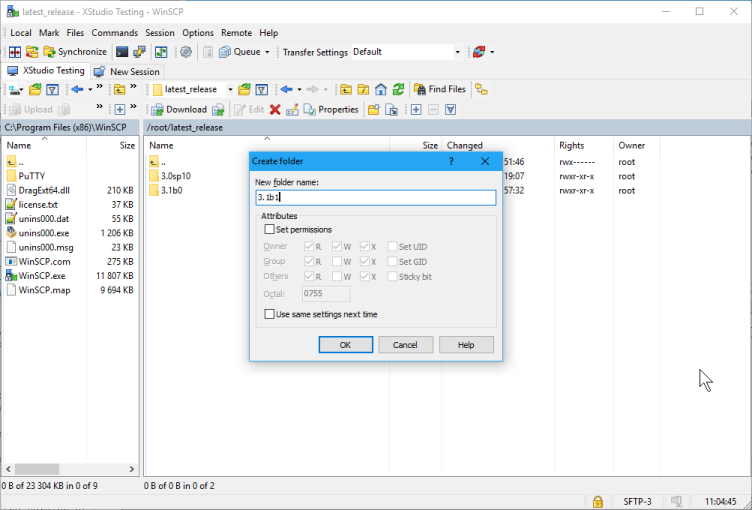
Task: Click Help in Create folder dialog
Action: pyautogui.click(x=466, y=345)
